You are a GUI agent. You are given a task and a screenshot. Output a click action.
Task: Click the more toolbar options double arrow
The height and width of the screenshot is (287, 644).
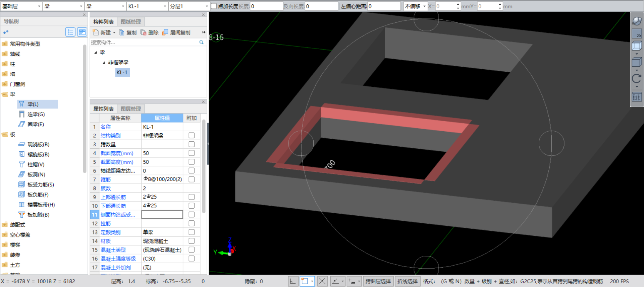pyautogui.click(x=204, y=32)
